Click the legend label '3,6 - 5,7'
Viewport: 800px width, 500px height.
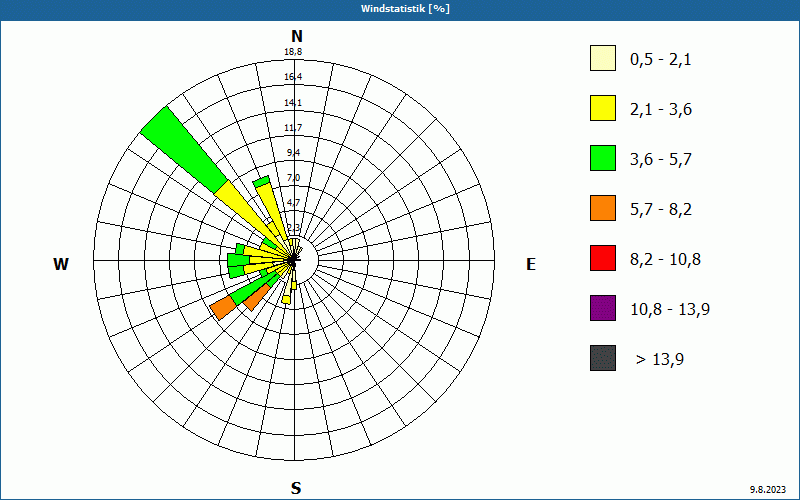pyautogui.click(x=661, y=160)
